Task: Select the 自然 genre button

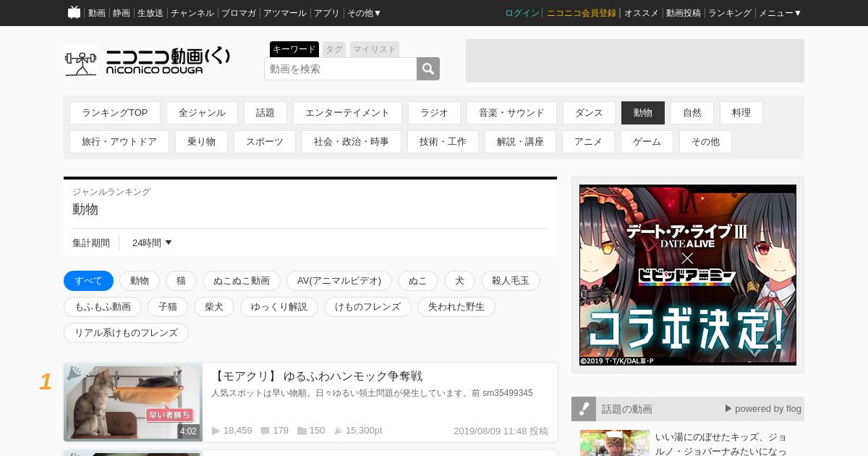Action: pyautogui.click(x=692, y=113)
